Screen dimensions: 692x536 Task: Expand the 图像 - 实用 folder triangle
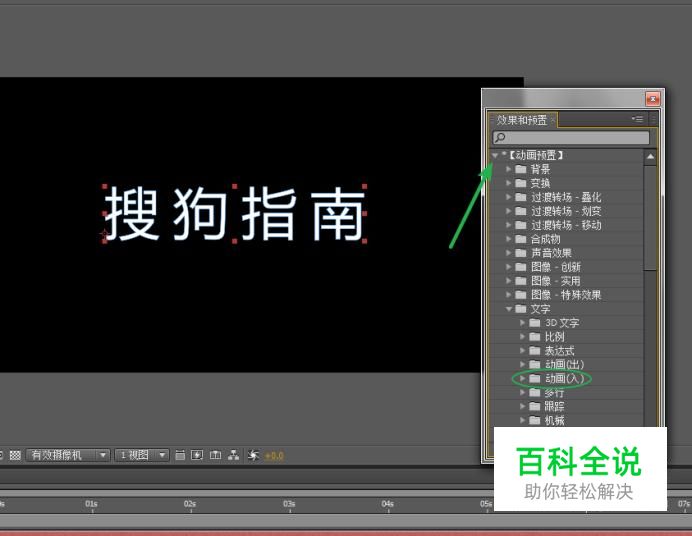(x=508, y=281)
